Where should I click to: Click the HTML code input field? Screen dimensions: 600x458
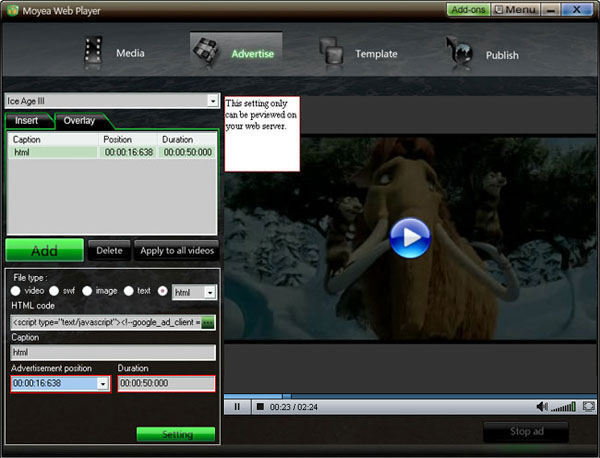pos(106,323)
